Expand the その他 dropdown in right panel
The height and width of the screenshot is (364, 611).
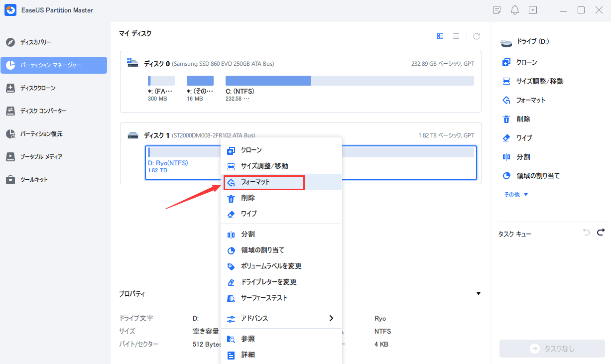(x=516, y=195)
